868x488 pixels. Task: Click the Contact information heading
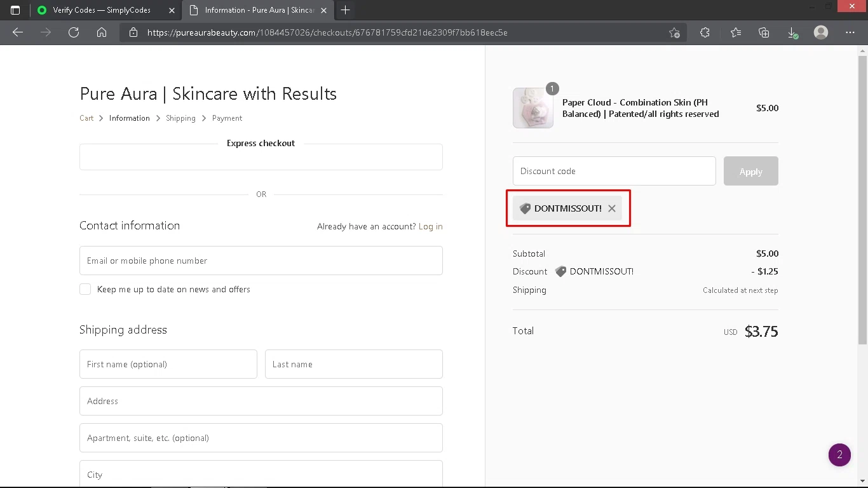click(x=130, y=226)
